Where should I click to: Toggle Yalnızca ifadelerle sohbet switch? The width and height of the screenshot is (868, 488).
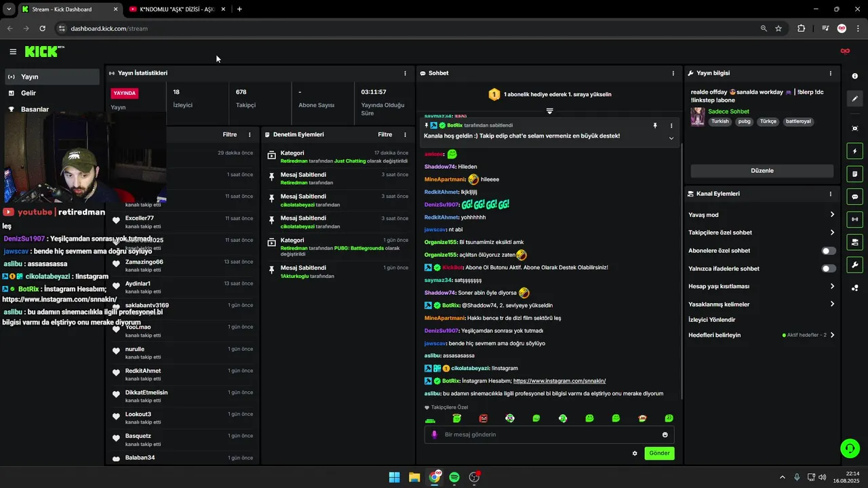(829, 268)
